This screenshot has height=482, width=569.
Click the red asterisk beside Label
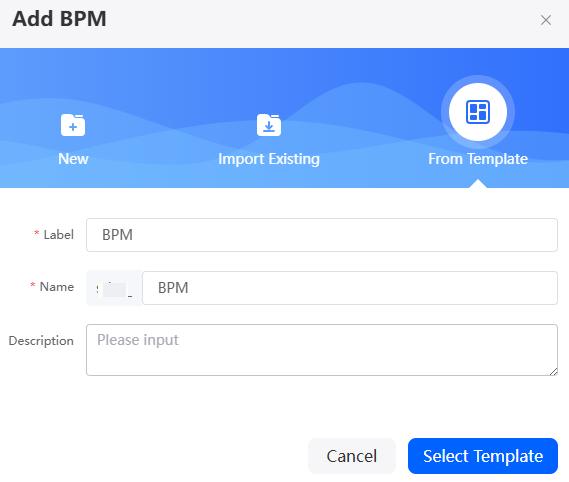(x=37, y=233)
